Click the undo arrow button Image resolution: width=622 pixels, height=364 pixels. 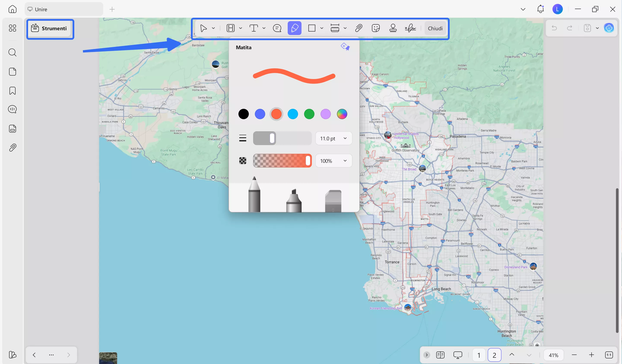[x=554, y=28]
